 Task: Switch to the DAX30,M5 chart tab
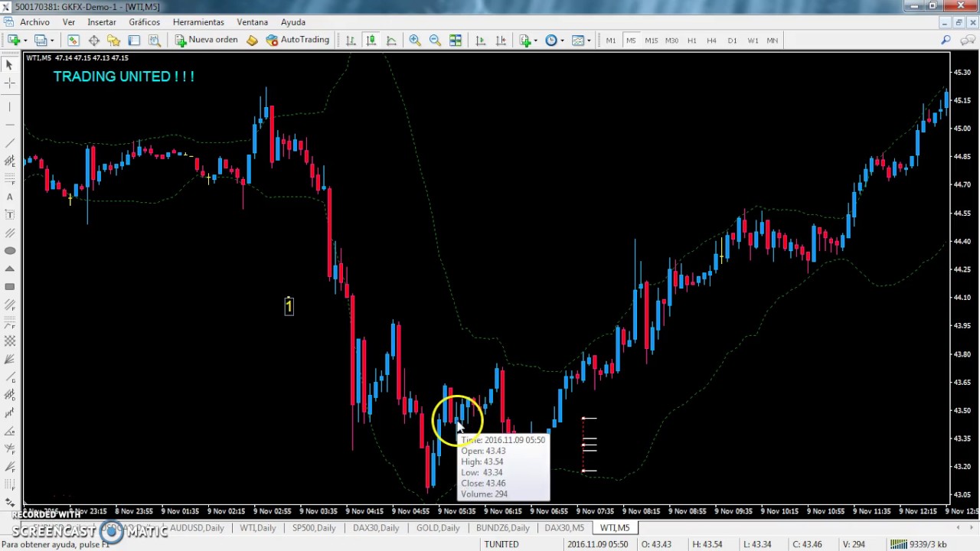(x=564, y=528)
